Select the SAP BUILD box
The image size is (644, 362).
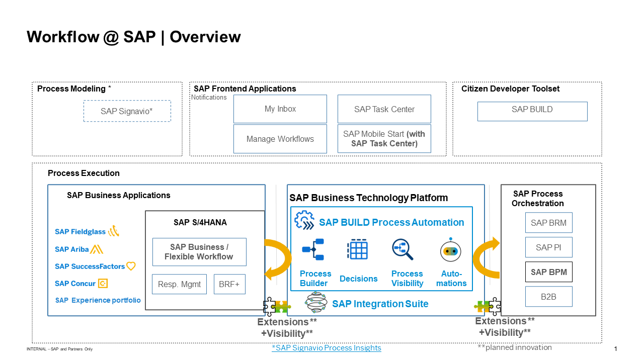click(x=532, y=111)
